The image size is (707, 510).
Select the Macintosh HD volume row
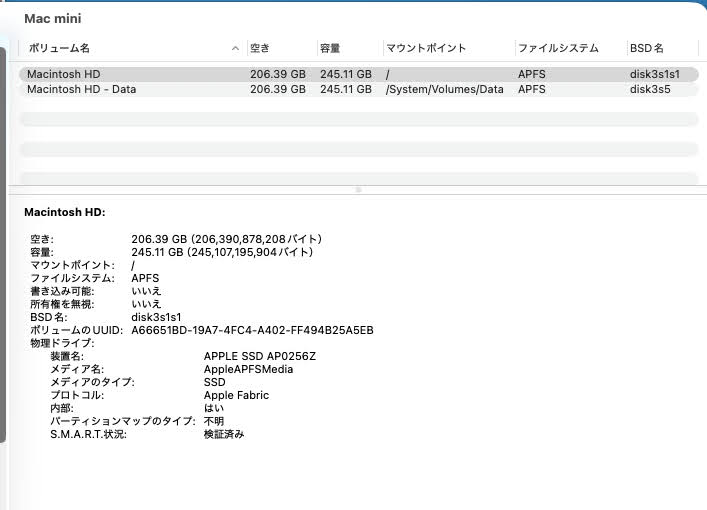359,74
